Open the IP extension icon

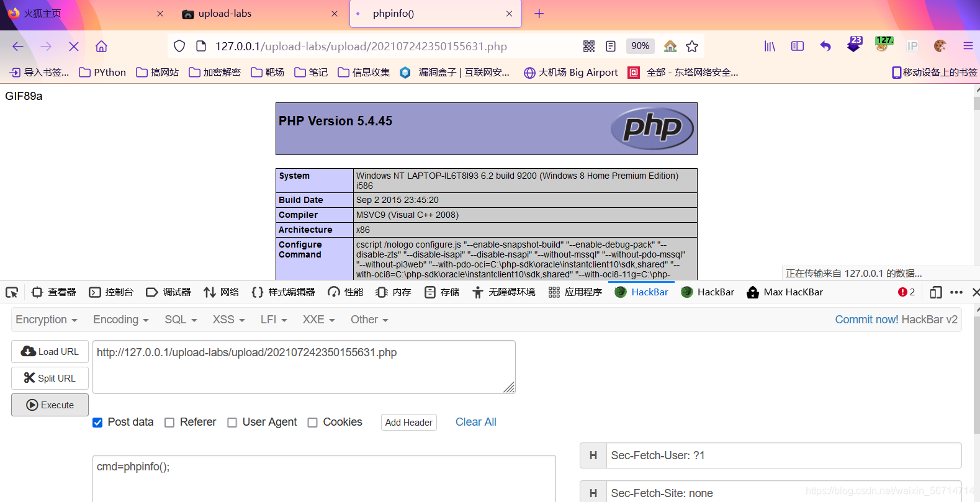[x=912, y=46]
